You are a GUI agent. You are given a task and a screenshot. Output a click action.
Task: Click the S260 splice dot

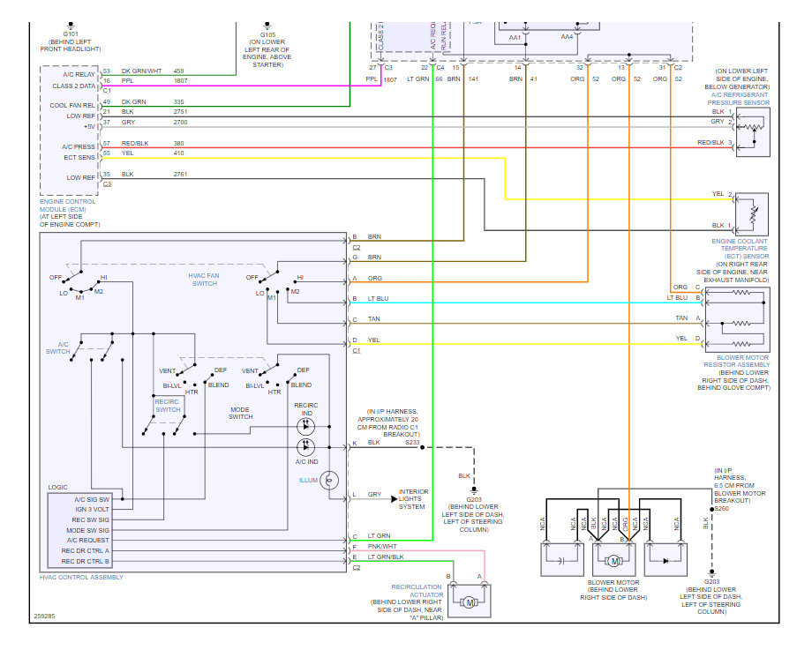pos(712,509)
